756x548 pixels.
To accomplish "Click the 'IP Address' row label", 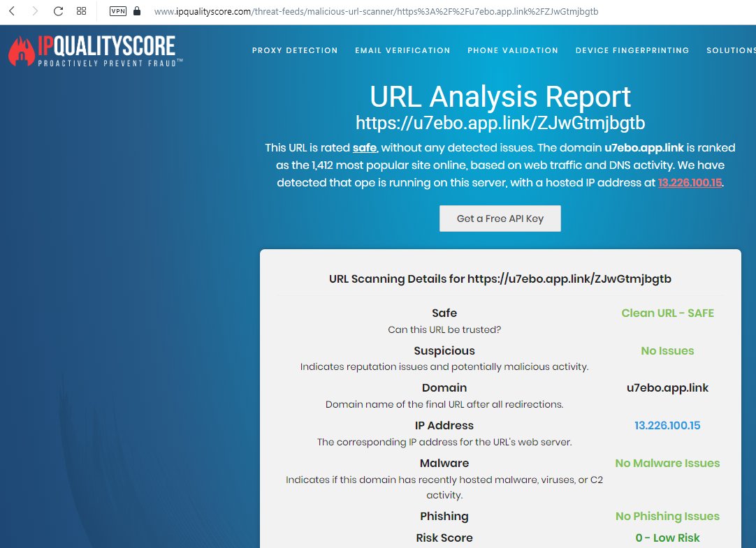I will (x=444, y=426).
